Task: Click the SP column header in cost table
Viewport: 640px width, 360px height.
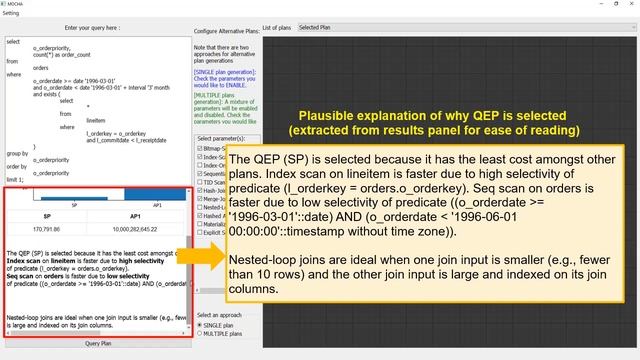Action: pos(47,216)
